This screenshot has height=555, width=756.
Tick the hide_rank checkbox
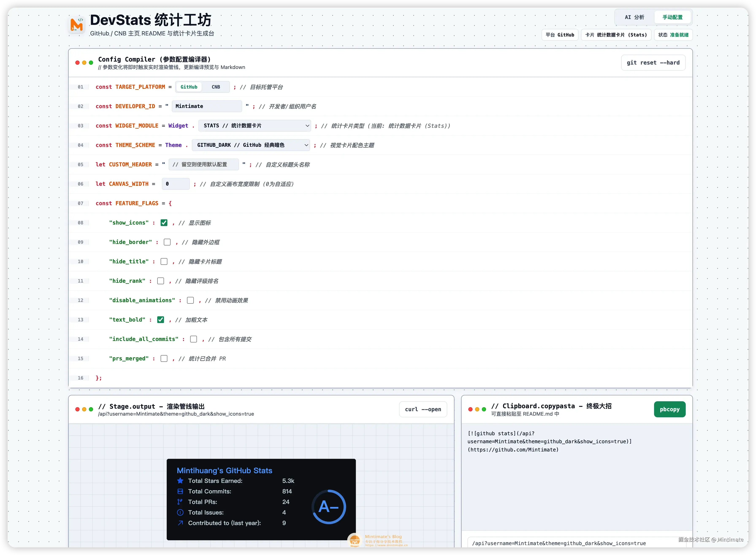161,281
